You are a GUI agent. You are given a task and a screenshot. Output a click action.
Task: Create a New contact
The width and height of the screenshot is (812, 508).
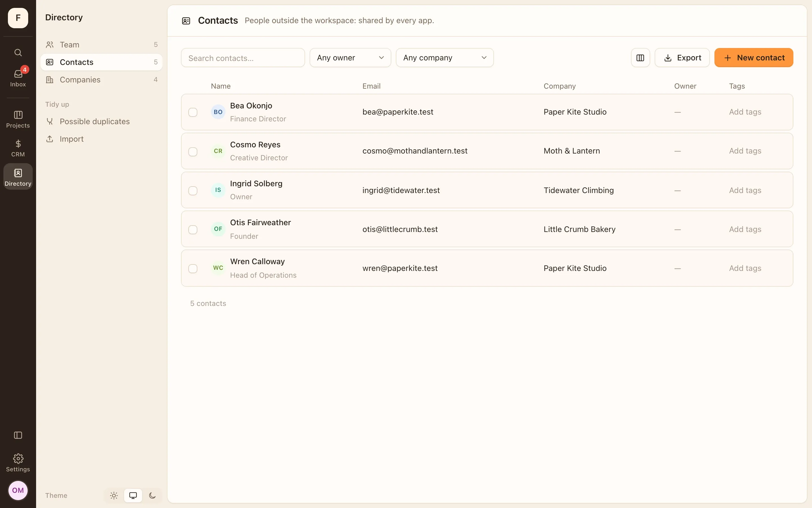tap(753, 58)
